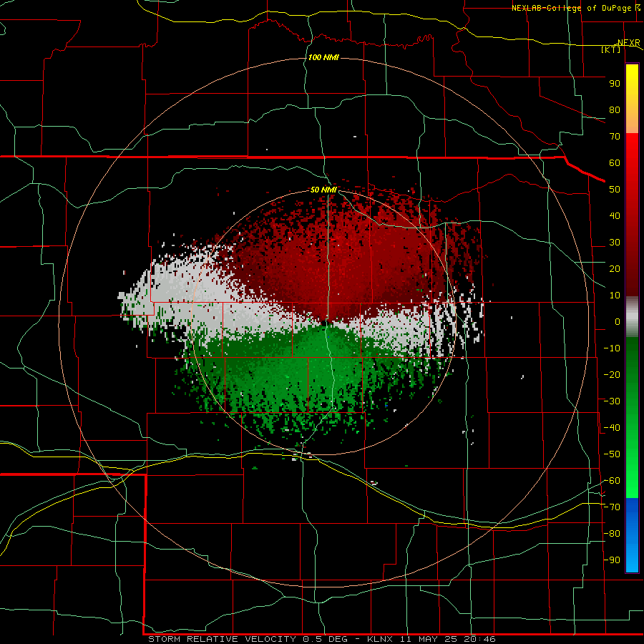The width and height of the screenshot is (644, 644).
Task: Click the STORM RELATIVE VELOCITY caption text
Action: click(223, 639)
